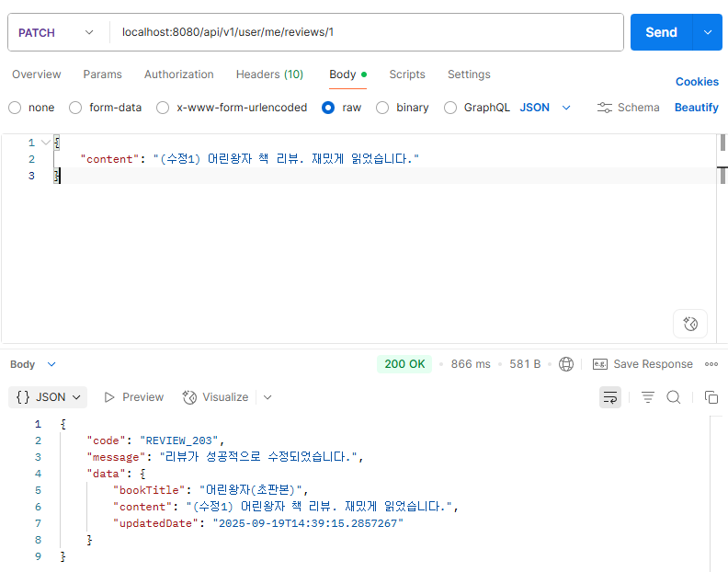Click the 866 ms response time
The height and width of the screenshot is (572, 728).
tap(471, 364)
